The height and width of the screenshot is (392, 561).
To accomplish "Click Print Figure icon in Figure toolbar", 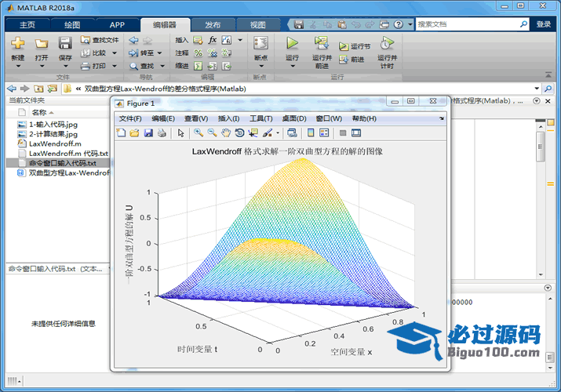I will 162,133.
